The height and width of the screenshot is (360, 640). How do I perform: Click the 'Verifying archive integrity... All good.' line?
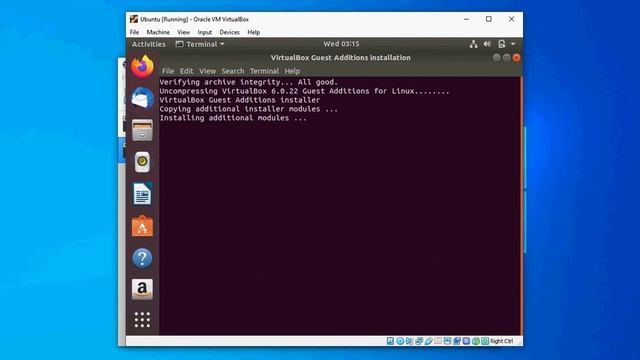pyautogui.click(x=249, y=82)
